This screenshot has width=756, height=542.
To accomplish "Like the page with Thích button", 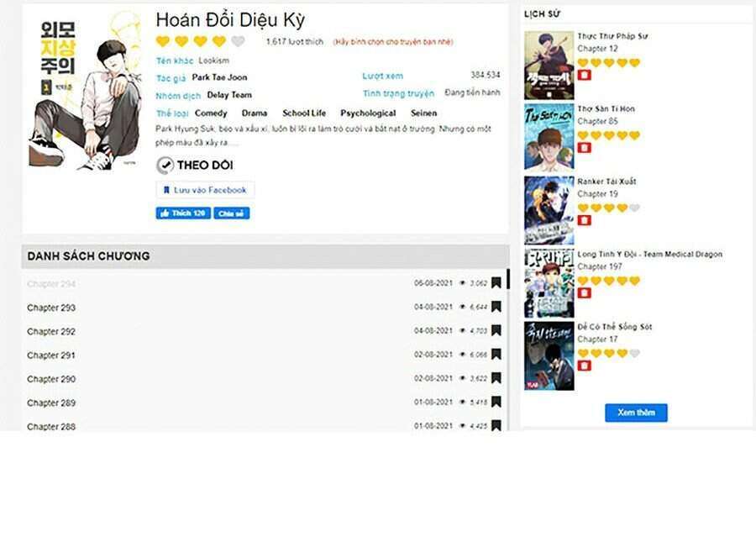I will click(183, 213).
